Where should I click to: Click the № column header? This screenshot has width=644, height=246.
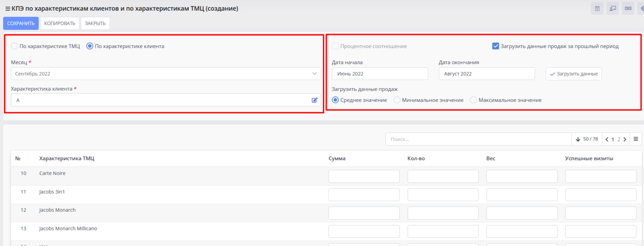pyautogui.click(x=18, y=158)
